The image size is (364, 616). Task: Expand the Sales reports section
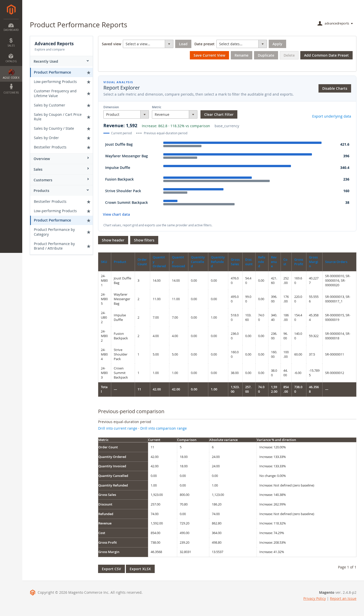coord(61,169)
